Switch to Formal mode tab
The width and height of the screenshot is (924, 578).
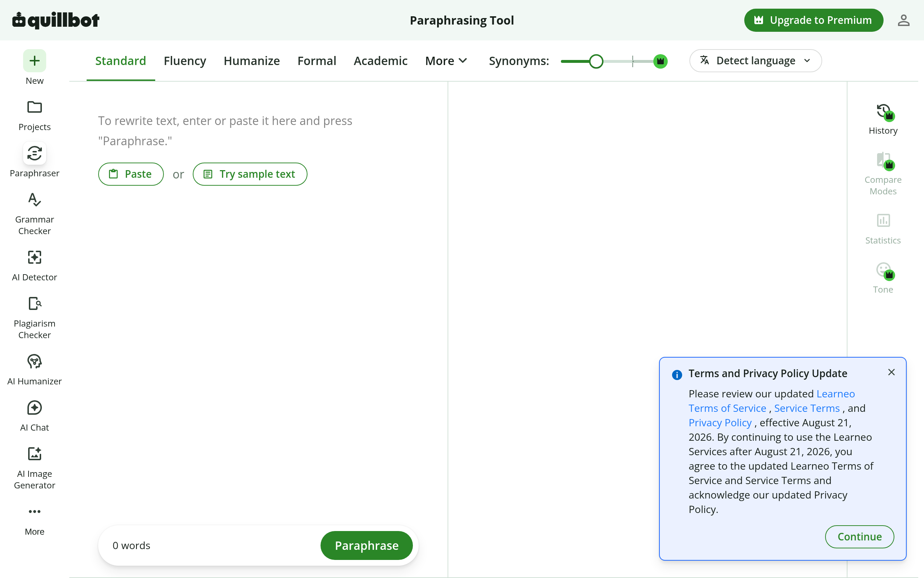[317, 61]
